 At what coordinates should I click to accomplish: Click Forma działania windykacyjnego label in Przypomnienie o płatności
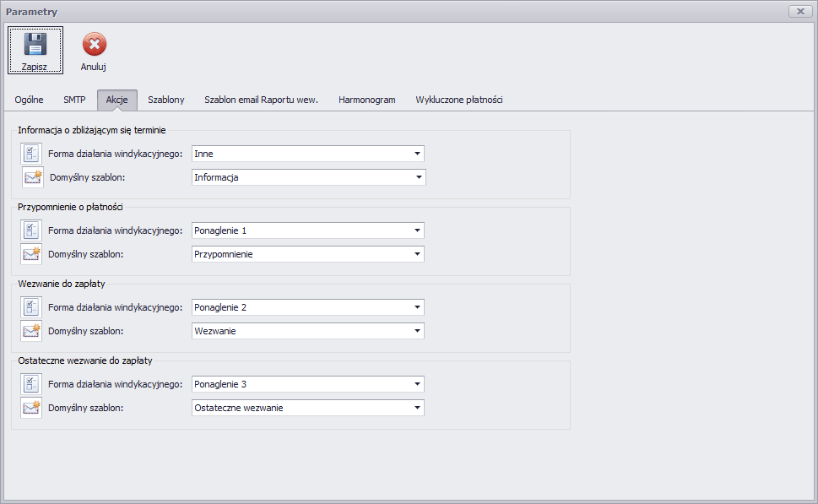click(116, 230)
